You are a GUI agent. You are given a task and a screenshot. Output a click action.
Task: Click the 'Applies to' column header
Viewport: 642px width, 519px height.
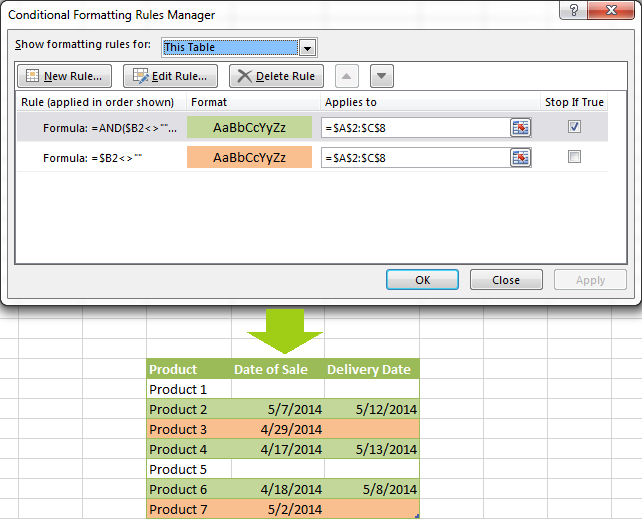(430, 102)
